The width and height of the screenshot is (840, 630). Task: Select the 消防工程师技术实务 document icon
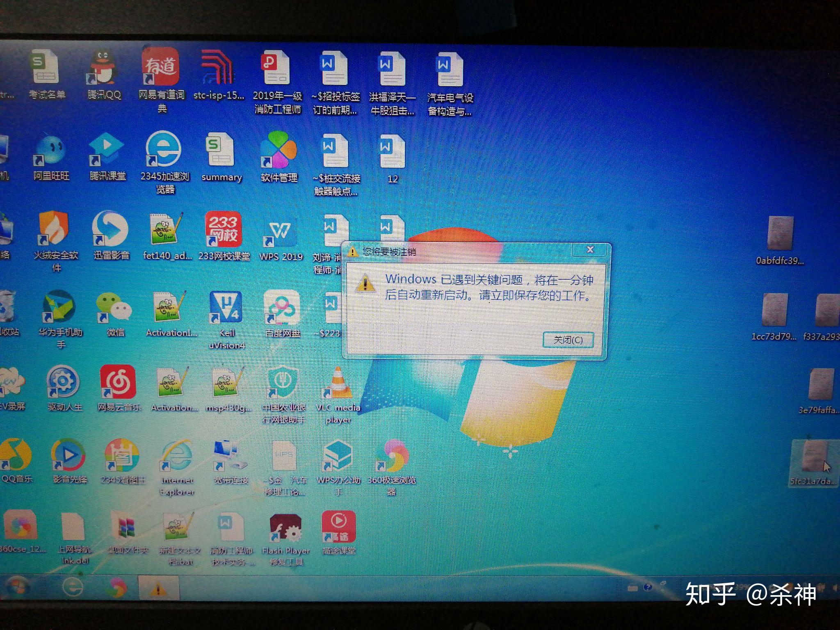pyautogui.click(x=232, y=539)
